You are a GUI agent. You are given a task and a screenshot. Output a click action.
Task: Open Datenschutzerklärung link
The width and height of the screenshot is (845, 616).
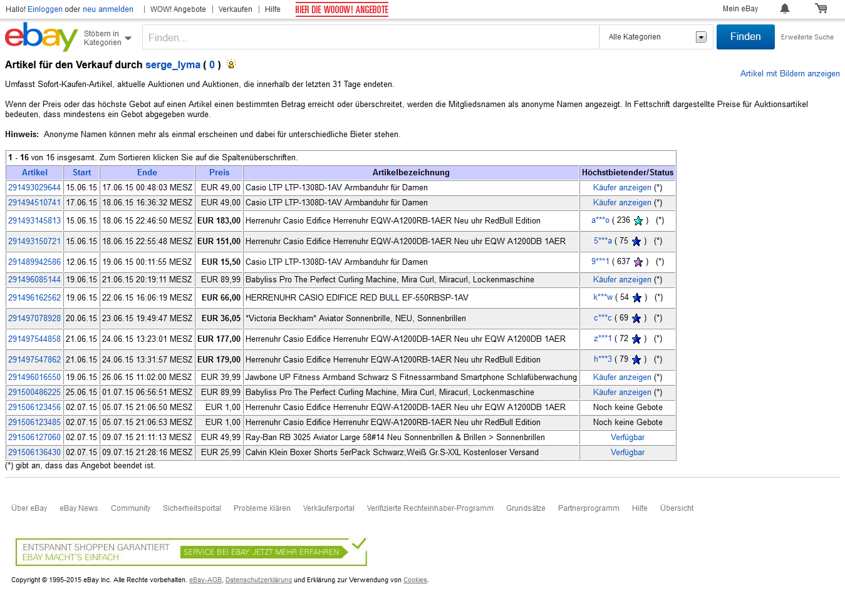click(x=259, y=580)
